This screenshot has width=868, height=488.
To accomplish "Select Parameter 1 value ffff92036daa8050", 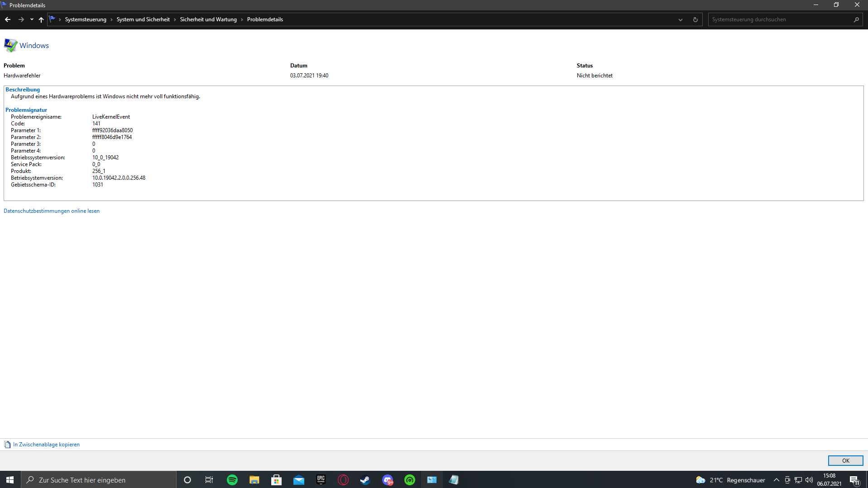I will tap(112, 130).
